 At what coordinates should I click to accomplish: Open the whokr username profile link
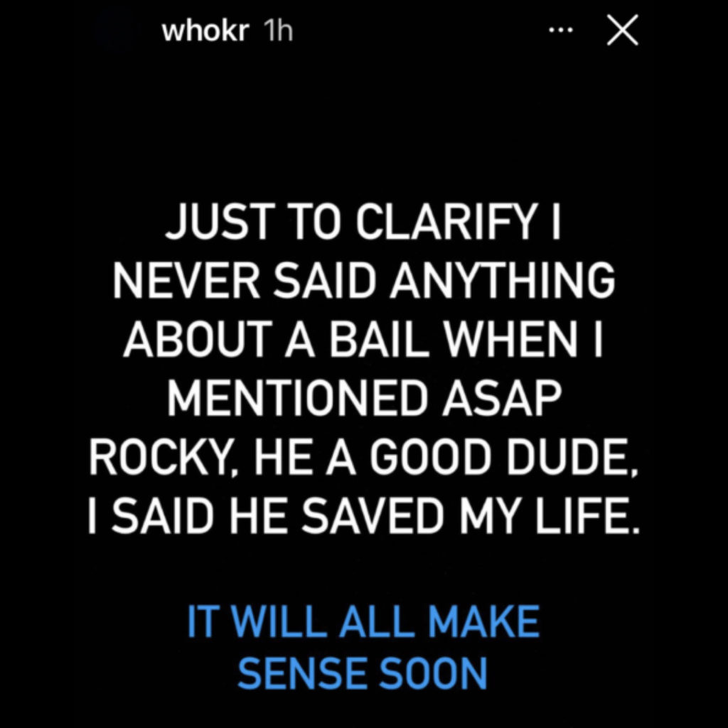(x=205, y=31)
